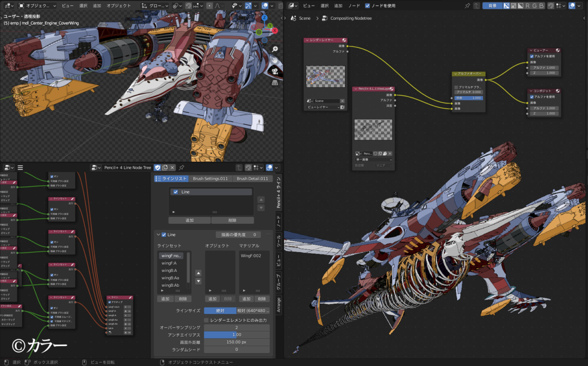The width and height of the screenshot is (588, 366).
Task: Click fake user shield icon for Pencil+ tree
Action: pyautogui.click(x=157, y=168)
